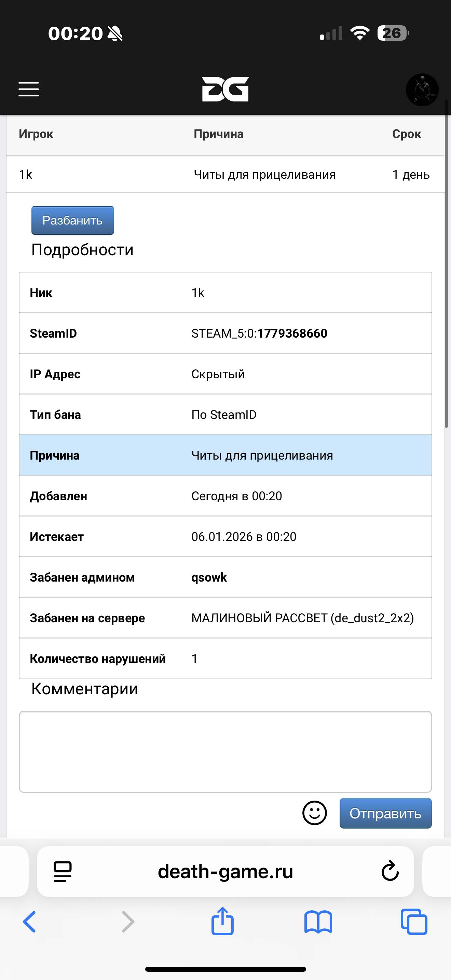Tap the Safari forward arrow
The image size is (451, 980).
click(128, 922)
